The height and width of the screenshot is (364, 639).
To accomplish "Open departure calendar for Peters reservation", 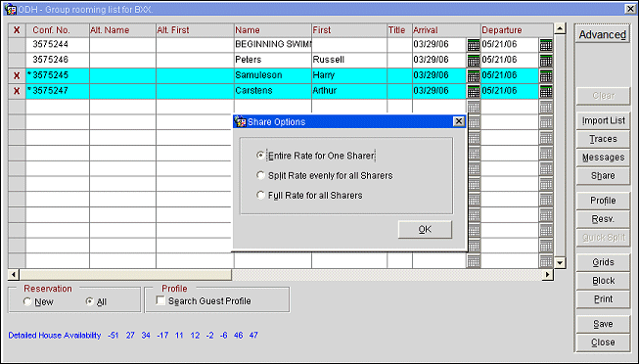I will click(x=546, y=61).
